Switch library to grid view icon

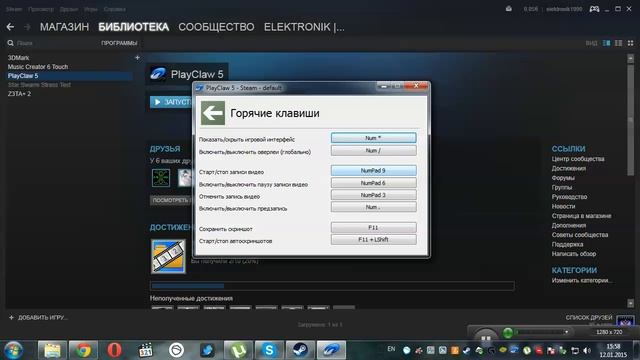(630, 43)
